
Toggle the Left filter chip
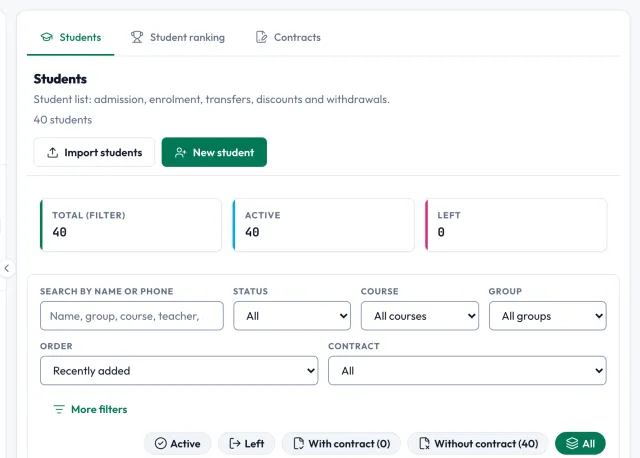click(247, 444)
